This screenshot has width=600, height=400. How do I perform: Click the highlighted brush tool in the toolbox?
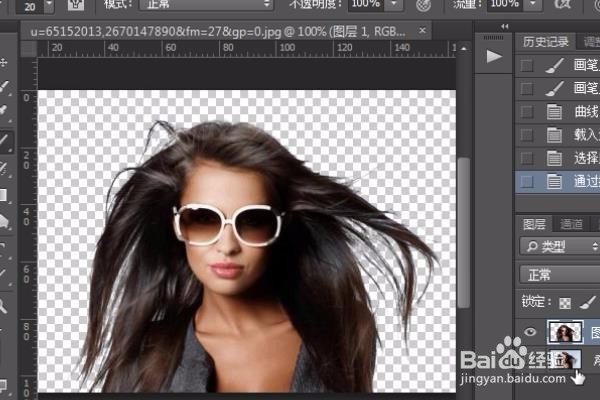[5, 141]
